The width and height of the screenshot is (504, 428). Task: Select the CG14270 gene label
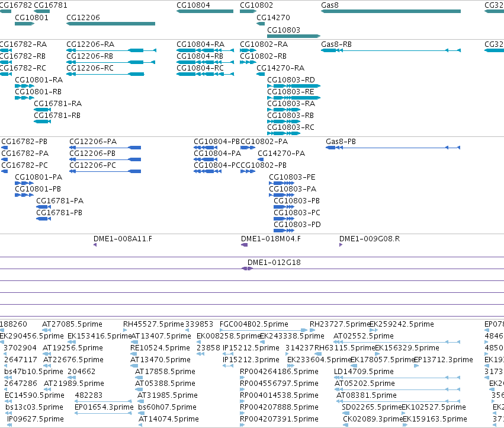tap(273, 18)
